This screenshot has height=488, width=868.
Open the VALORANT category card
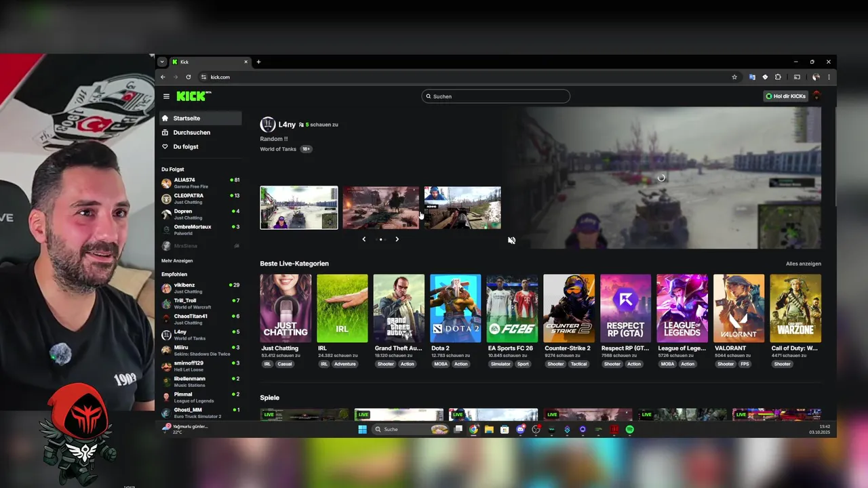point(738,308)
